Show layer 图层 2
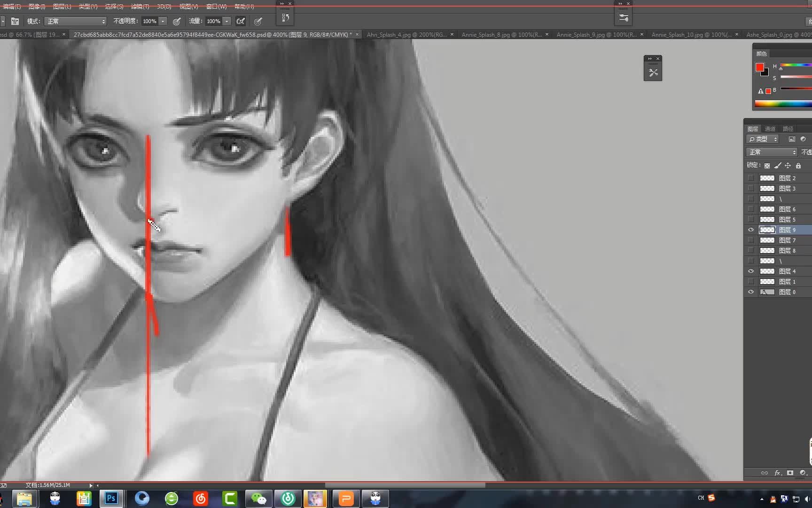Viewport: 812px width, 508px height. coord(751,178)
